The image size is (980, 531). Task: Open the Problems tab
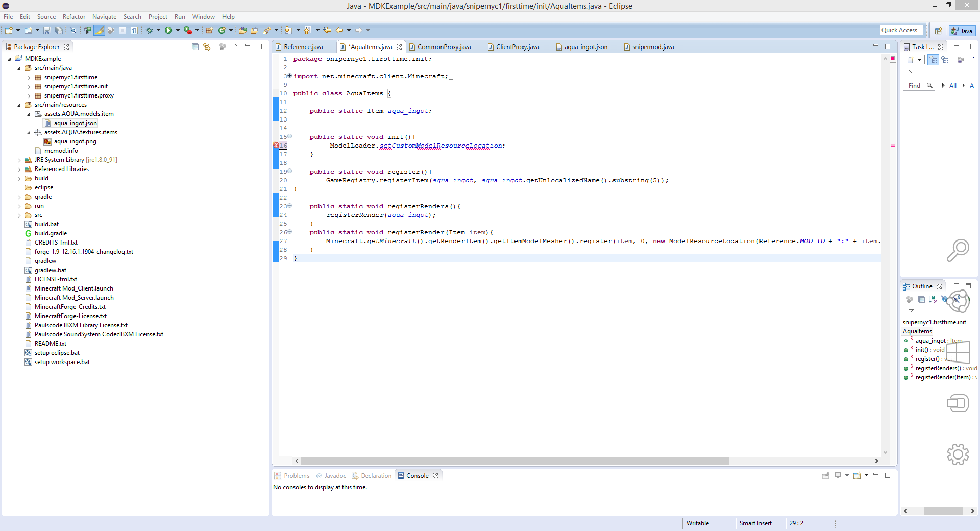(292, 476)
